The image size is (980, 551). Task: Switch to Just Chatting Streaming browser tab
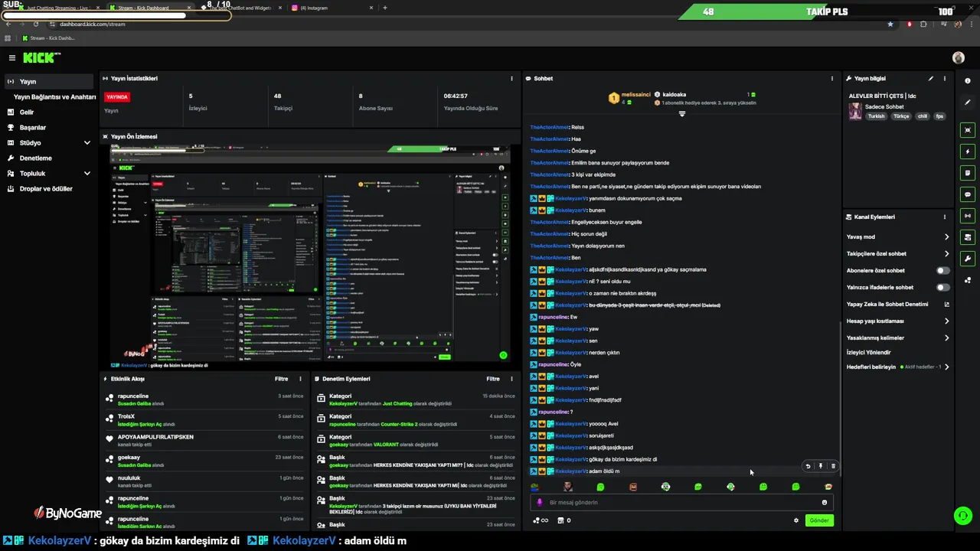(57, 8)
